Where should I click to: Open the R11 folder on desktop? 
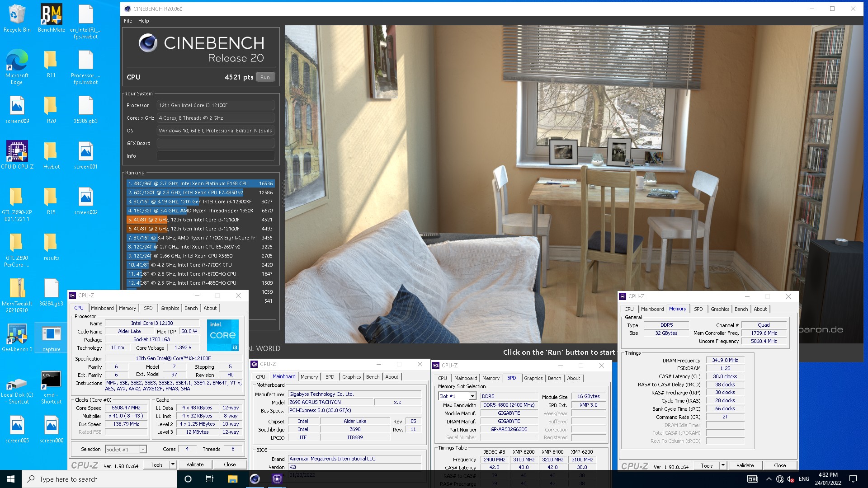click(51, 64)
